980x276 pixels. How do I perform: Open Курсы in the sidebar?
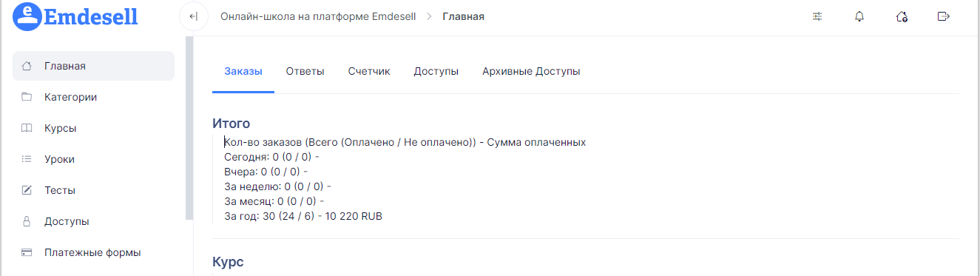(x=94, y=128)
